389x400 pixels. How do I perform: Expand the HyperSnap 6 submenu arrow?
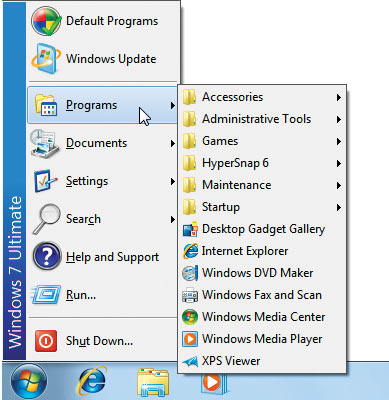click(339, 163)
